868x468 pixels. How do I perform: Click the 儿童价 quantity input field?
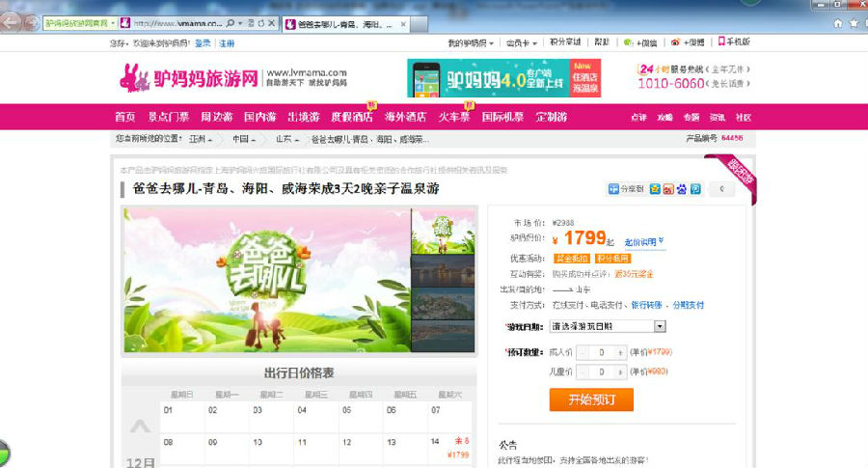click(x=602, y=372)
